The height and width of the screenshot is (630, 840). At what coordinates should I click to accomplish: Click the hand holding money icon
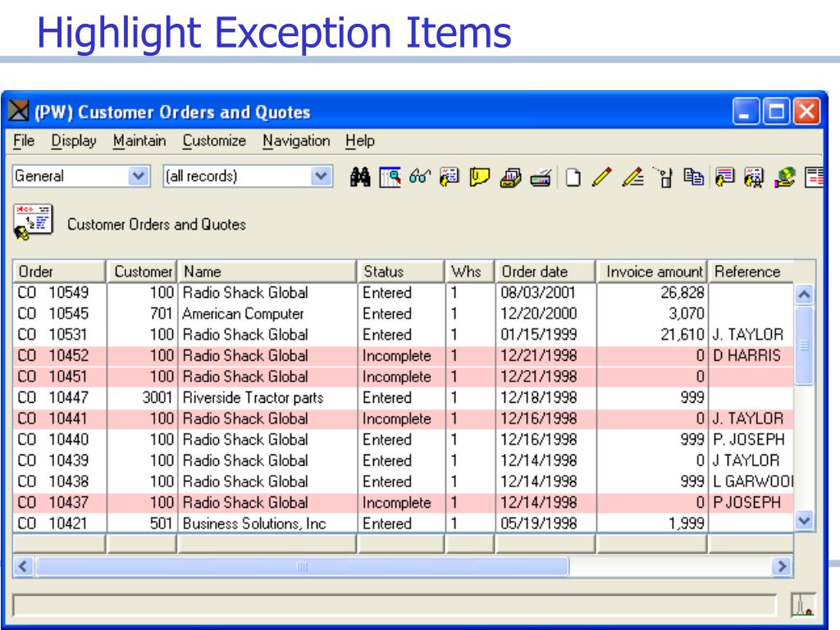pos(785,177)
